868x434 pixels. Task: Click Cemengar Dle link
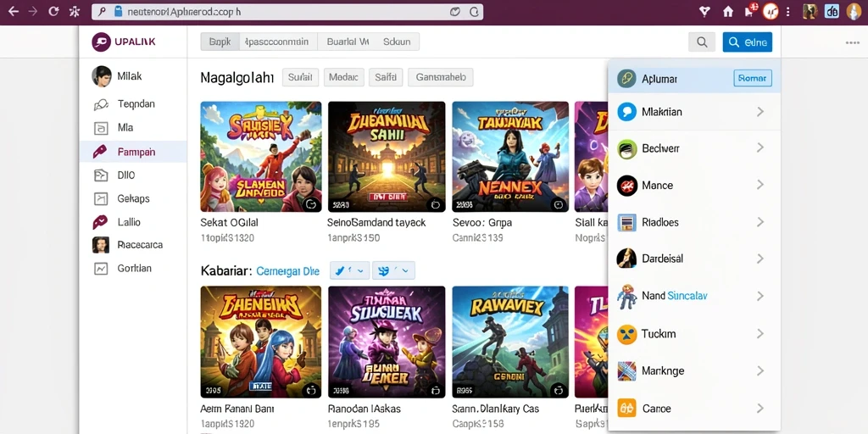288,271
